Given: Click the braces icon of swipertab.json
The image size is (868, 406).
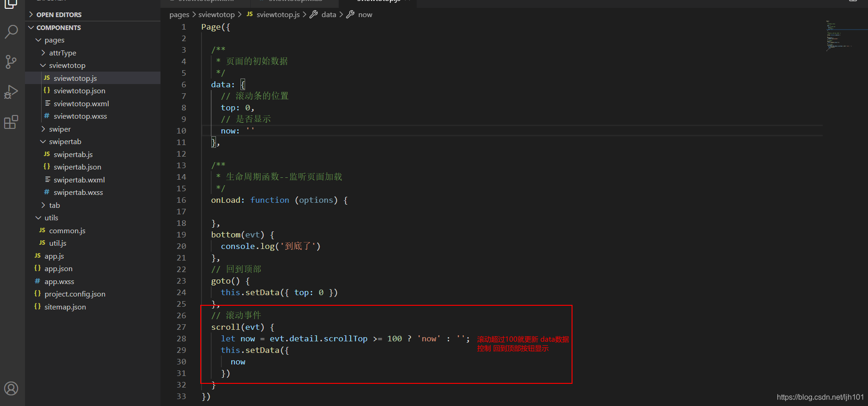Looking at the screenshot, I should pyautogui.click(x=47, y=167).
